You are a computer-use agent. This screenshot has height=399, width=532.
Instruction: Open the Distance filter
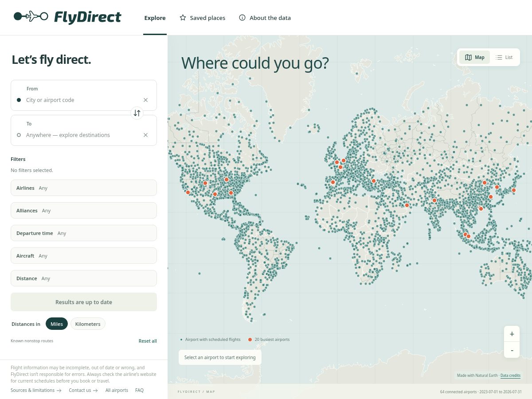point(84,278)
